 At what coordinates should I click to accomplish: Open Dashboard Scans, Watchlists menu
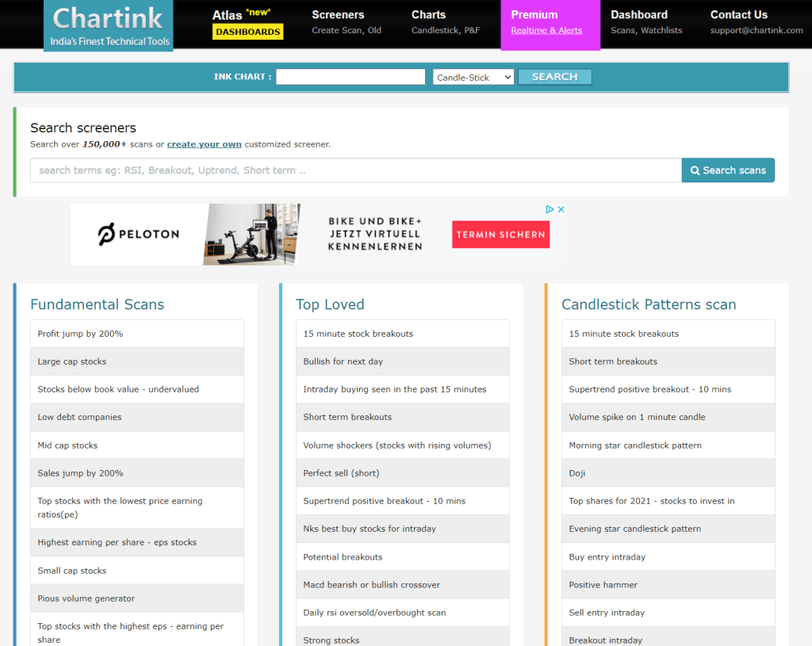[645, 22]
